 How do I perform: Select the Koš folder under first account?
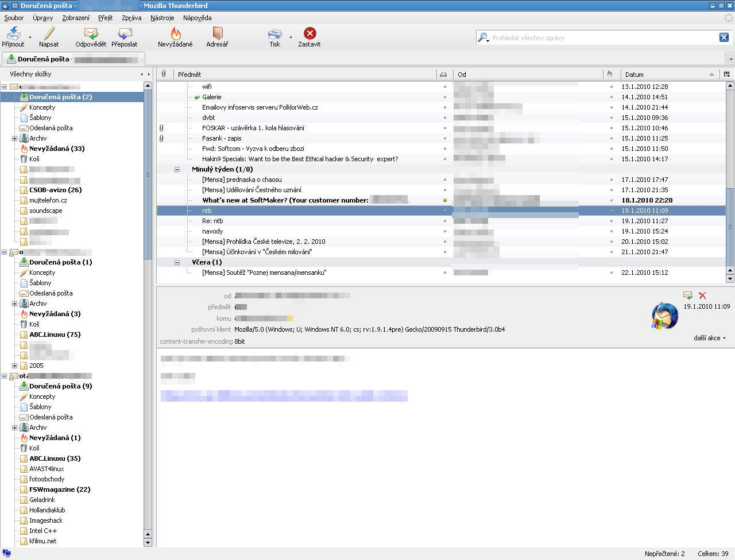[x=34, y=159]
